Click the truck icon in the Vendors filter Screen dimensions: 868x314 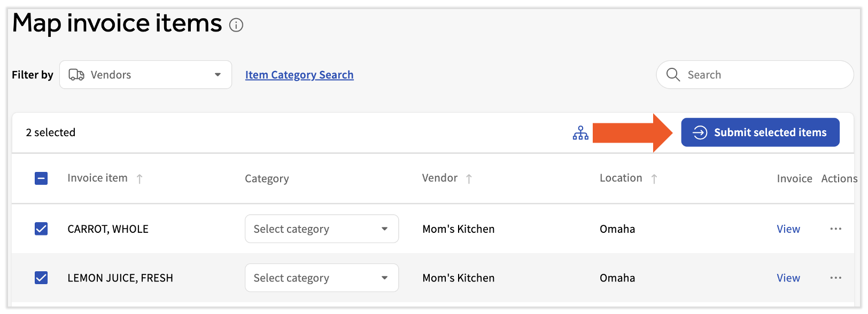pos(76,75)
